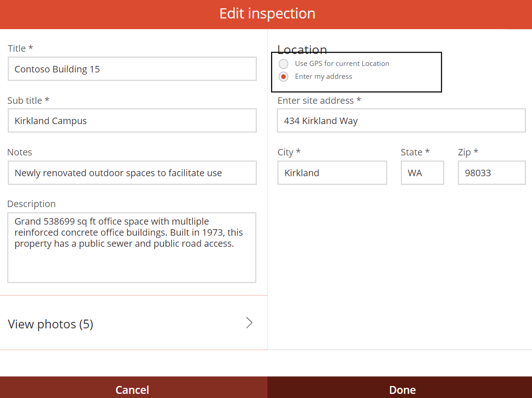The height and width of the screenshot is (398, 532).
Task: Click the Cancel button
Action: click(132, 390)
